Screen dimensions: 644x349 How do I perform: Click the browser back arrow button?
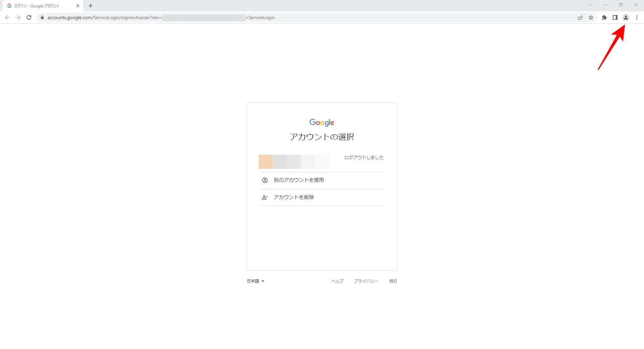(7, 17)
